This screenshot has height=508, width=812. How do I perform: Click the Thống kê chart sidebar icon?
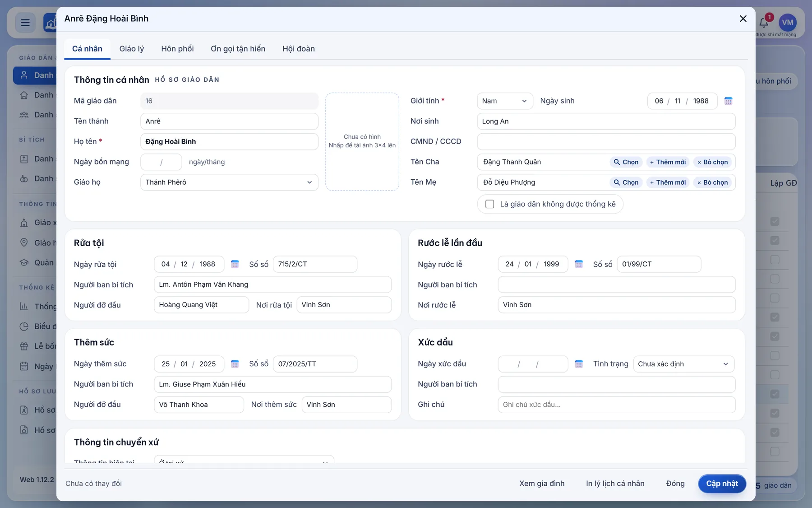(x=24, y=307)
